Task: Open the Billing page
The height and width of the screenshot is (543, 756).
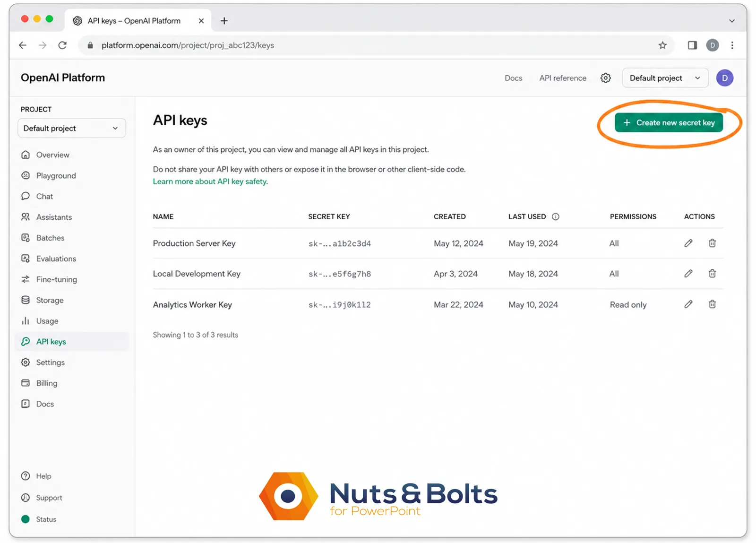Action: [72, 383]
